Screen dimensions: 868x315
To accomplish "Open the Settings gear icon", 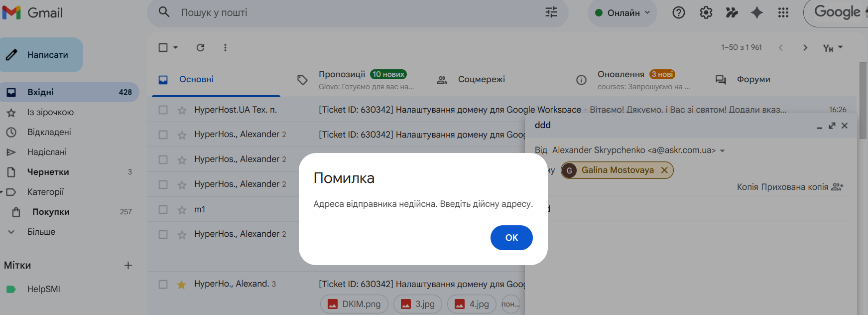I will pos(706,12).
